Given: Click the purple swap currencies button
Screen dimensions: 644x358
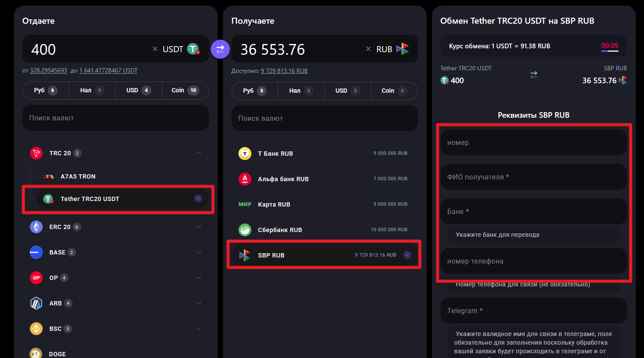Looking at the screenshot, I should [x=220, y=49].
